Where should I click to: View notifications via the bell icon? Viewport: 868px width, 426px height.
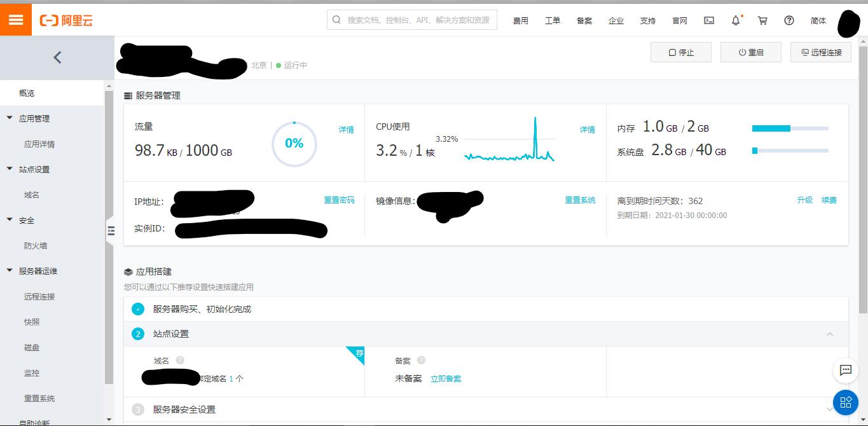click(x=735, y=20)
